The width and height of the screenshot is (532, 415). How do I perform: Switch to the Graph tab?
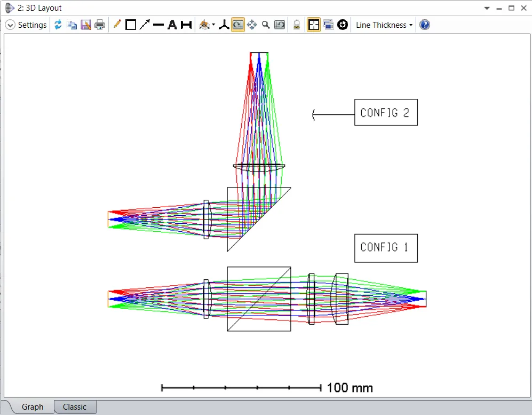click(x=32, y=407)
